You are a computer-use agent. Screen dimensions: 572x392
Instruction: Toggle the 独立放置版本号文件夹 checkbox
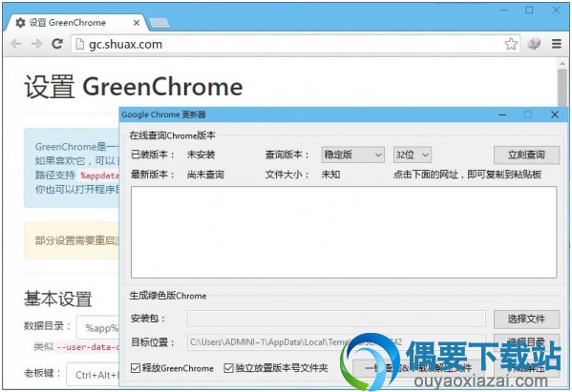pyautogui.click(x=229, y=368)
